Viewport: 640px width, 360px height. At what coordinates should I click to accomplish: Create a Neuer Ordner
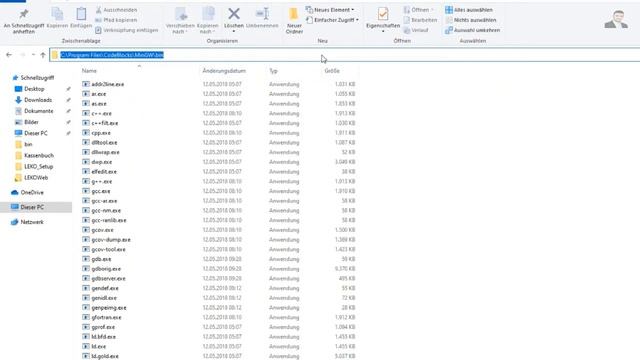[x=294, y=20]
